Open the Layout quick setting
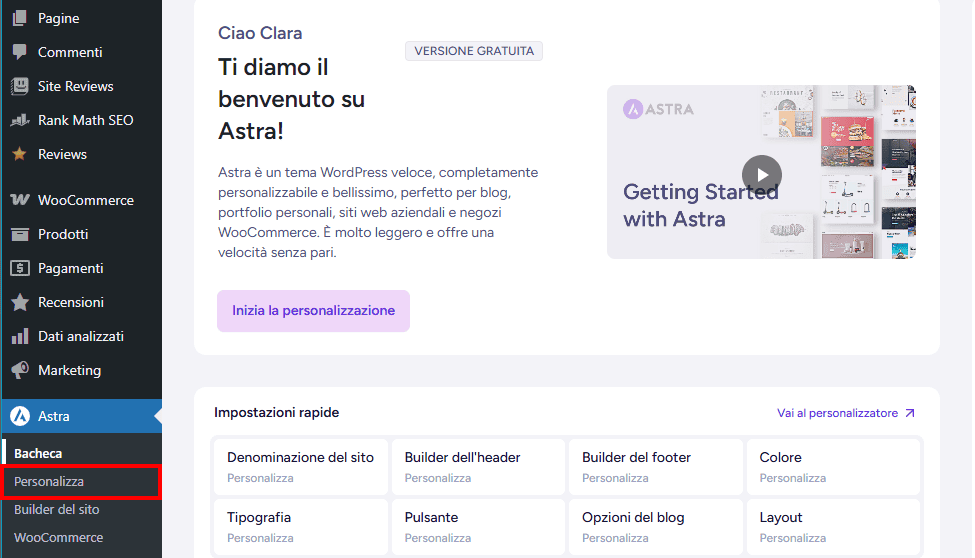The image size is (975, 558). [x=833, y=526]
